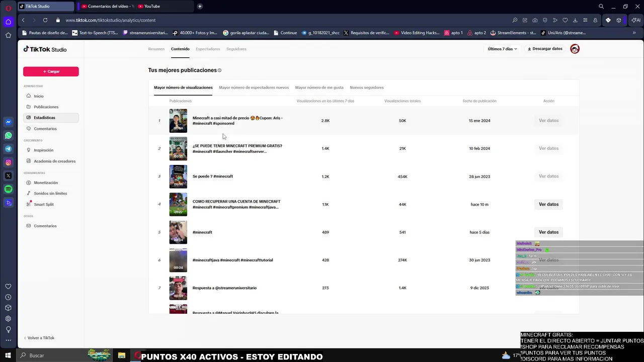Click the Opera menu logo

[8, 8]
